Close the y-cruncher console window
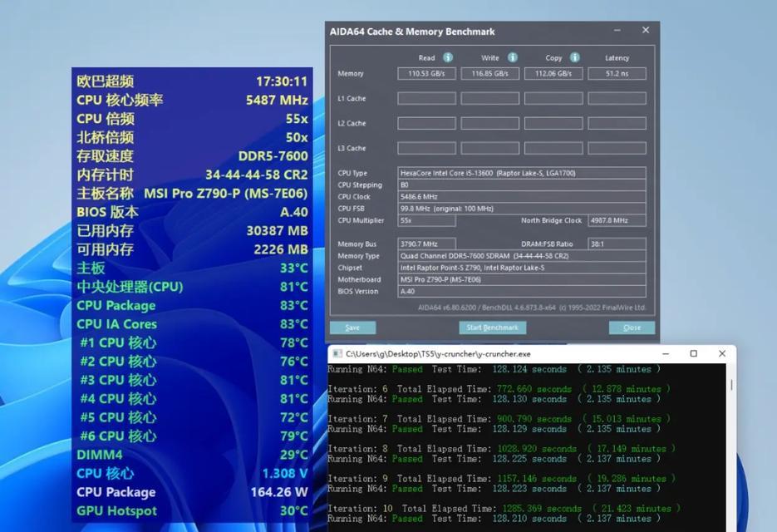Screen dimensions: 777x532 [722, 353]
